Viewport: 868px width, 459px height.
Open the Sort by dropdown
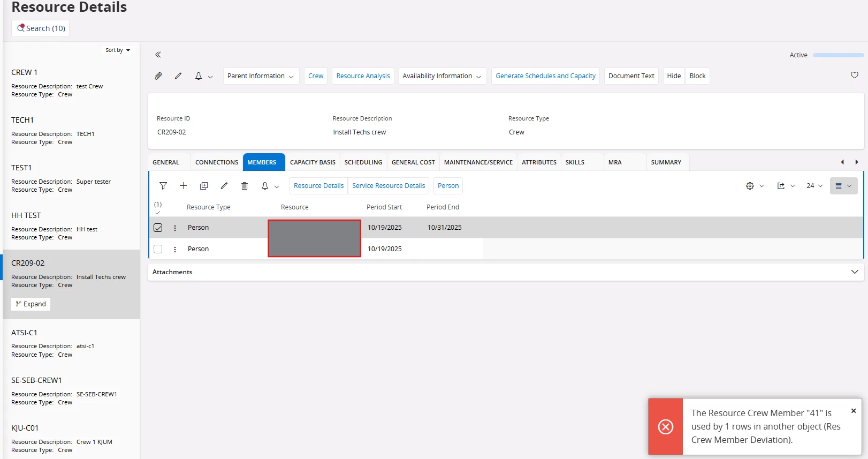[x=118, y=50]
